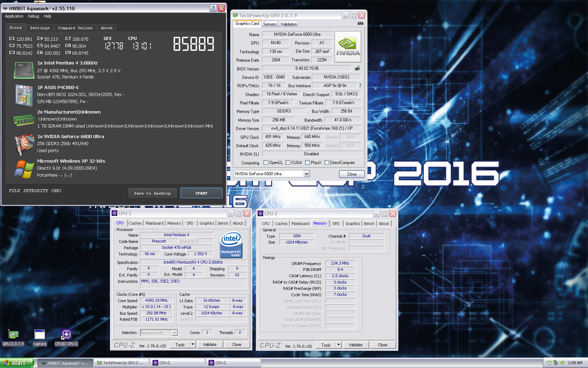
Task: Open the Application menu in Aquamark
Action: click(14, 16)
